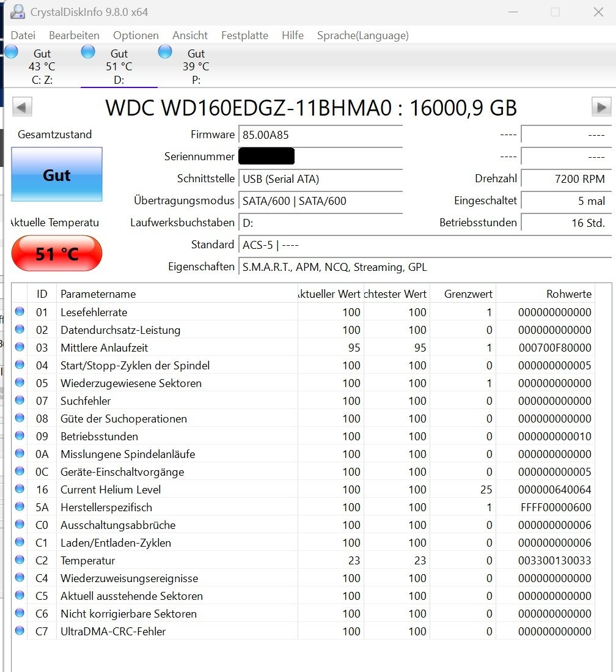The width and height of the screenshot is (616, 672).
Task: Click the Drehzahl value 7200 RPM
Action: click(566, 179)
